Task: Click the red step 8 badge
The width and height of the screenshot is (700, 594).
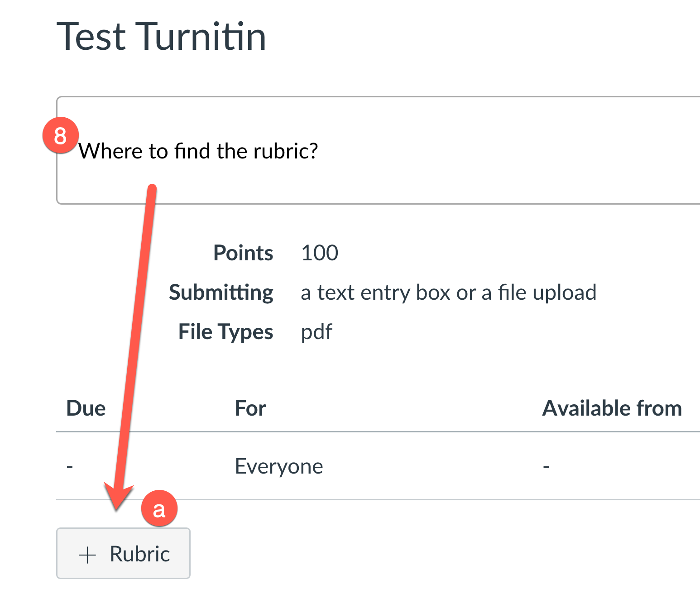Action: click(61, 135)
